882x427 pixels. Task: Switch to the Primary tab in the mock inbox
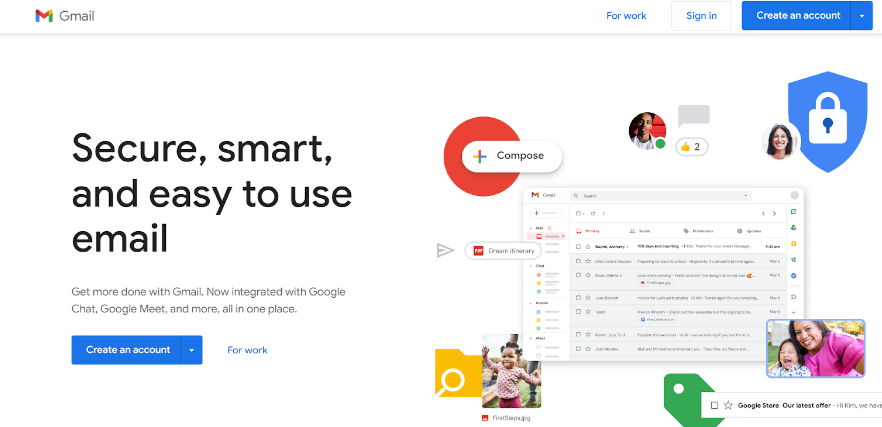click(x=587, y=231)
